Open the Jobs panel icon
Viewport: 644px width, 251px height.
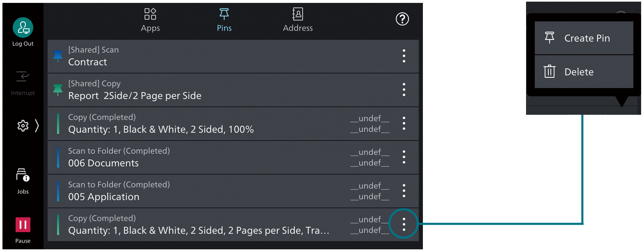tap(23, 175)
